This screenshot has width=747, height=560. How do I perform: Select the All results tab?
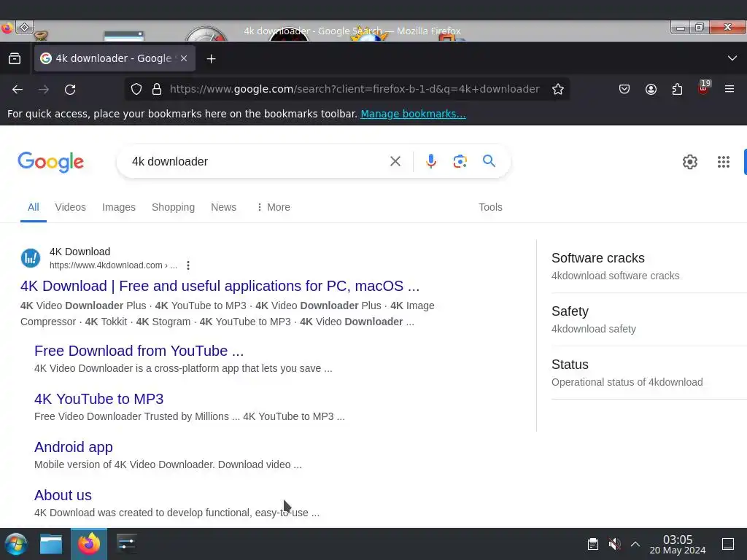click(34, 207)
